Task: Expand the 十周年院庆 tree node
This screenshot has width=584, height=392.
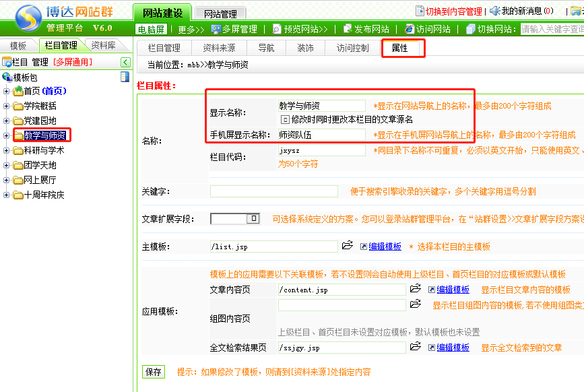Action: [7, 195]
